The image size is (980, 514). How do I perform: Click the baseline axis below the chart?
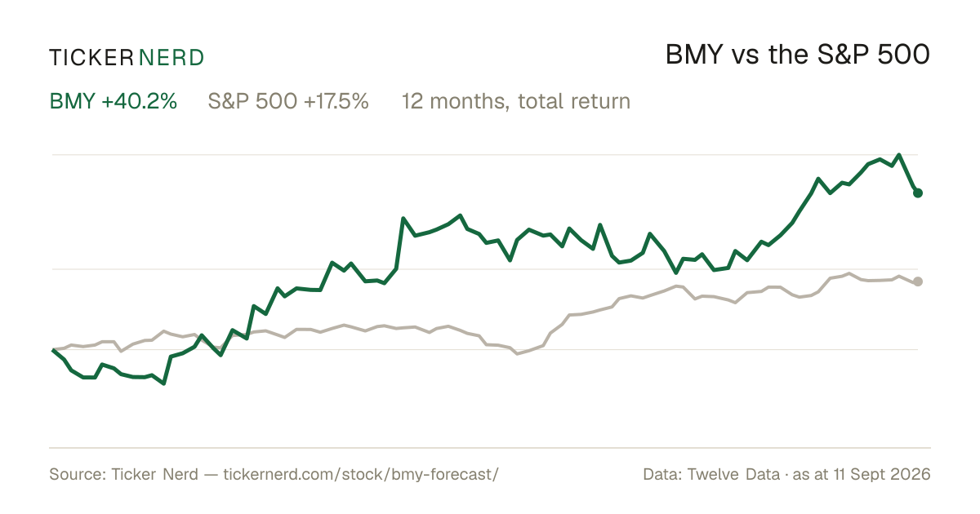[490, 447]
